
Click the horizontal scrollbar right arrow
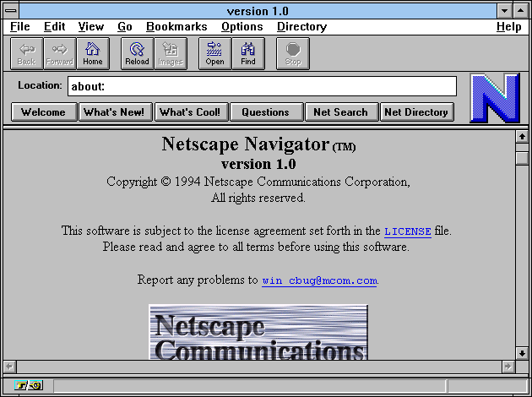(508, 367)
